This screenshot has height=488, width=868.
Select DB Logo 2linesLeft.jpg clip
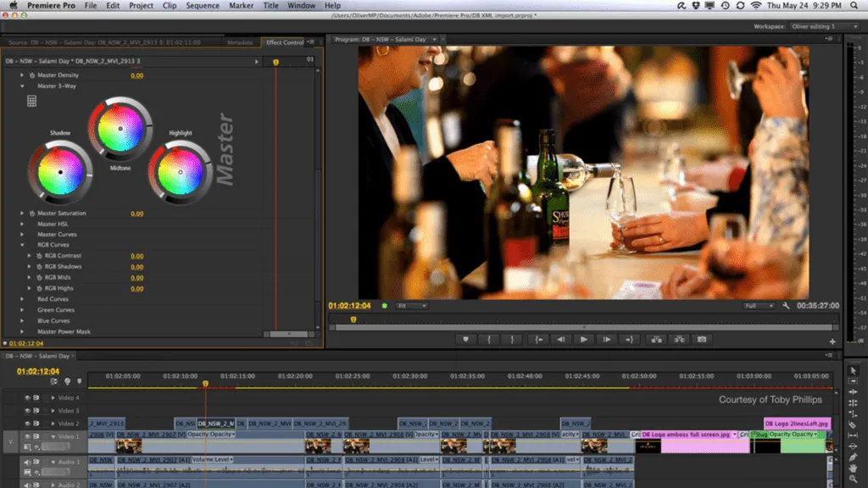coord(797,424)
